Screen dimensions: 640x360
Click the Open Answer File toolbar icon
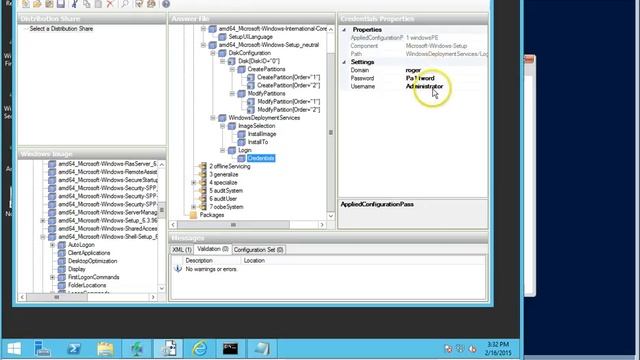pyautogui.click(x=37, y=4)
